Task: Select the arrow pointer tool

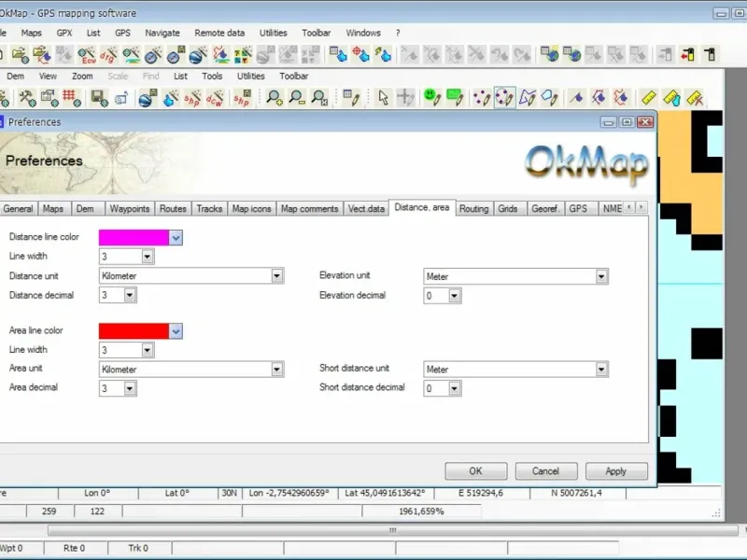Action: [x=383, y=98]
